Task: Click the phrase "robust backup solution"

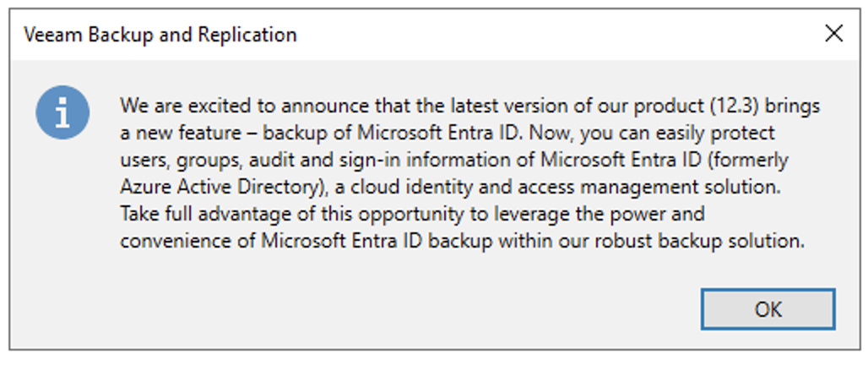Action: [699, 241]
